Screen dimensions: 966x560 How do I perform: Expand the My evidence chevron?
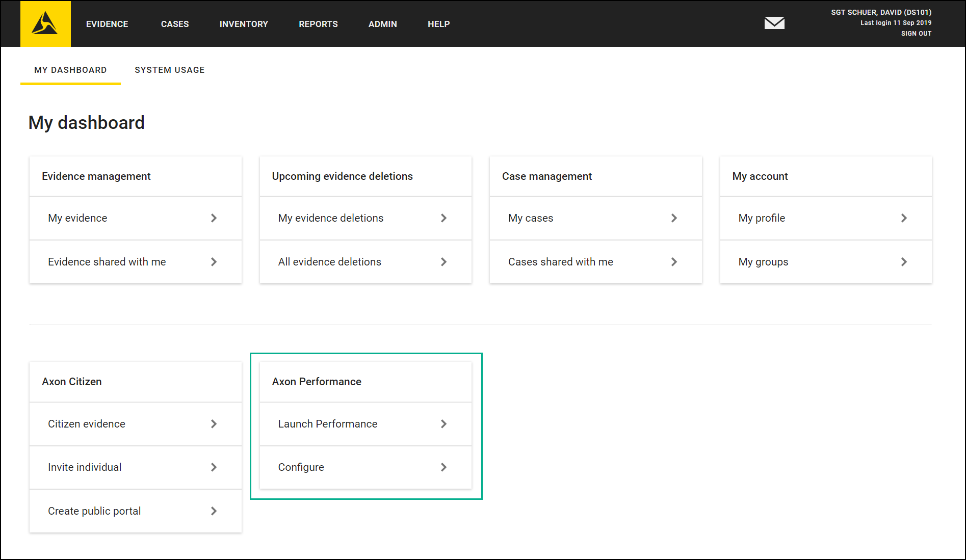coord(214,218)
